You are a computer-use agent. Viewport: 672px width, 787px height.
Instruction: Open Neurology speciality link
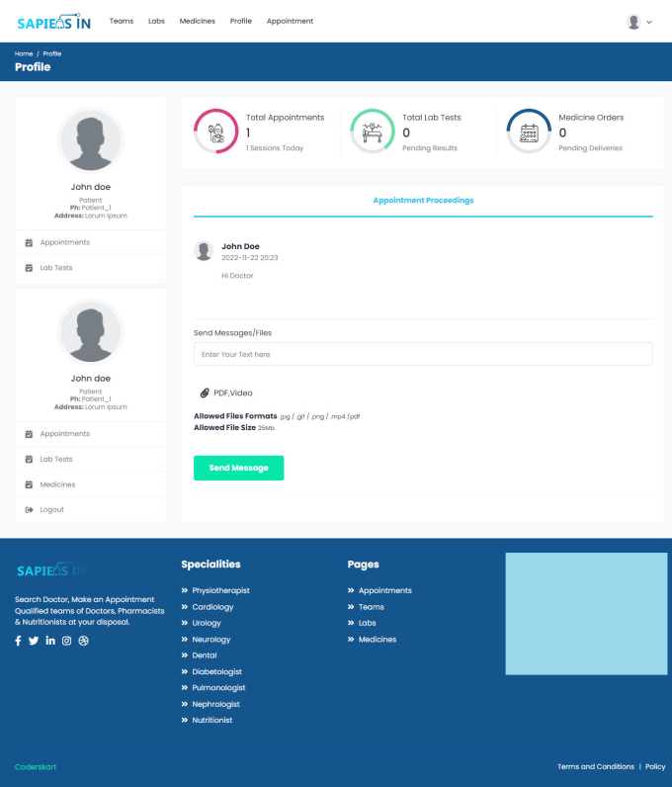click(x=211, y=640)
